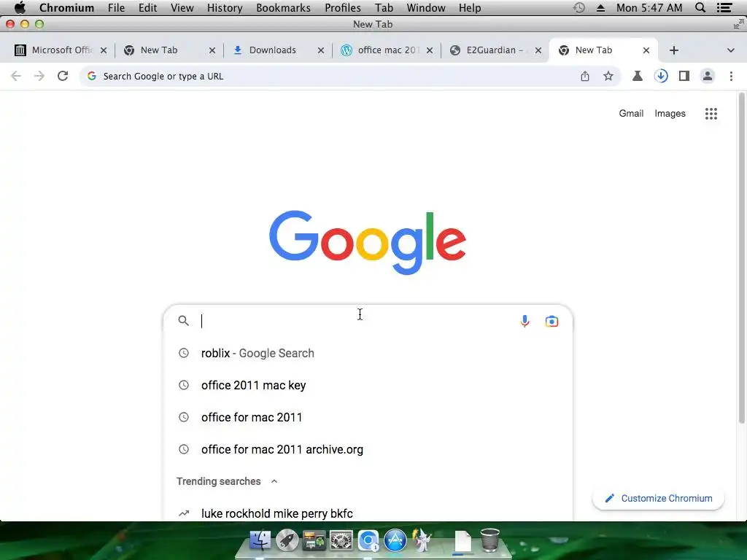Click the magnifier icon in search box

coord(183,321)
